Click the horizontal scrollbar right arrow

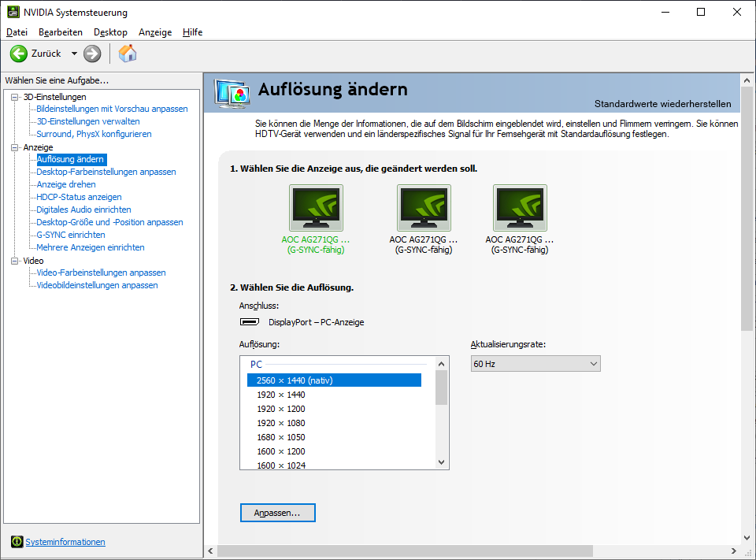(x=734, y=551)
